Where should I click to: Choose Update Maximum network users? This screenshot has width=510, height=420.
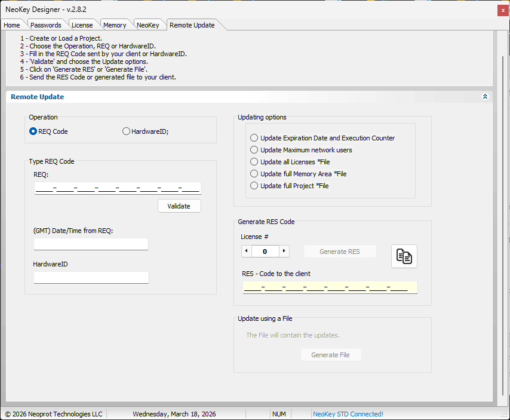coord(254,150)
